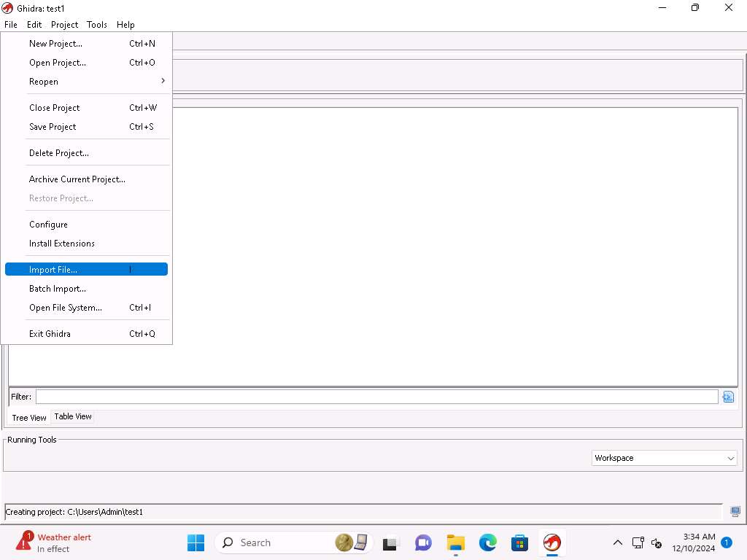This screenshot has height=560, width=747.
Task: Choose Batch Import... menu entry
Action: click(x=58, y=289)
